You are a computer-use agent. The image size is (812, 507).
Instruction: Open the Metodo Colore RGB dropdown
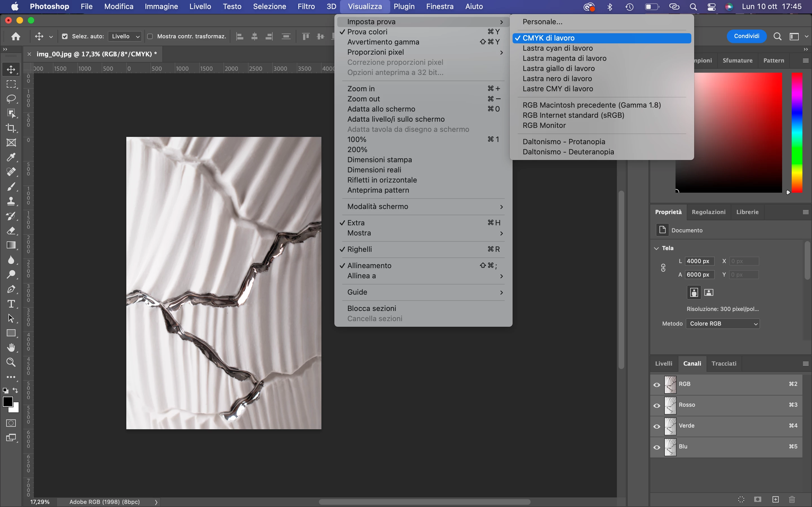point(723,324)
